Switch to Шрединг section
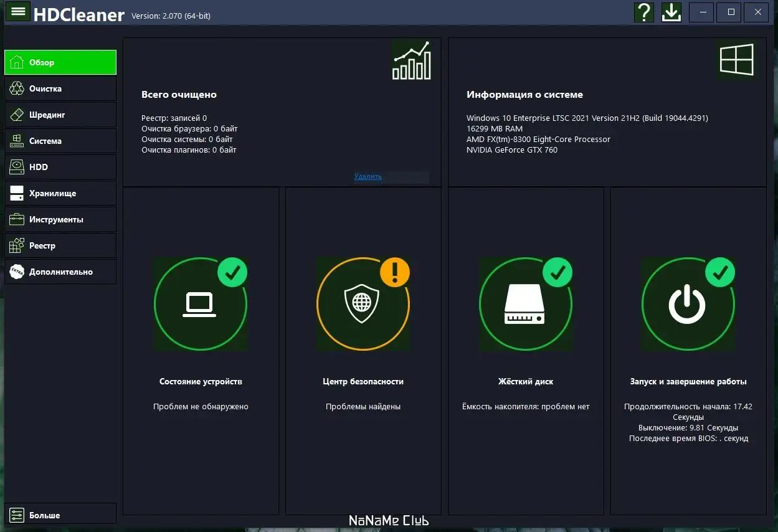This screenshot has width=778, height=532. [x=60, y=115]
